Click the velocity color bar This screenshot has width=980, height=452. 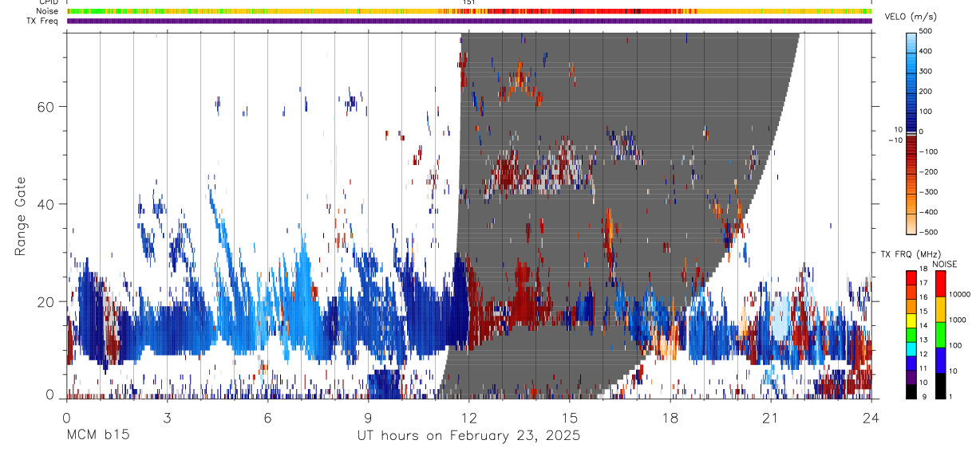coord(912,132)
